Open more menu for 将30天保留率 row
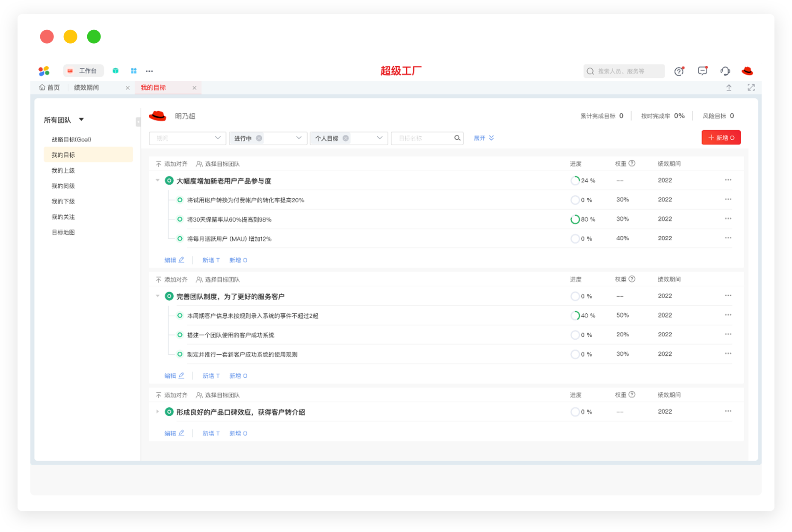 (x=728, y=219)
